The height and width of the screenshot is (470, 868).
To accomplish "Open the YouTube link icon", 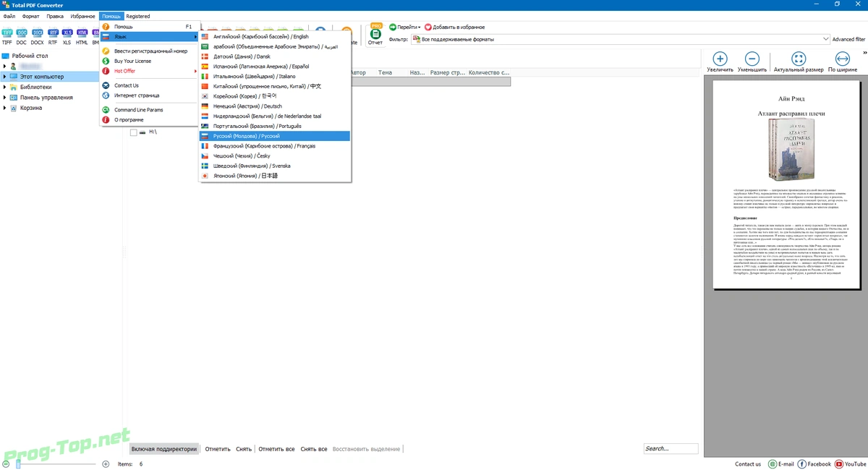I will click(839, 464).
